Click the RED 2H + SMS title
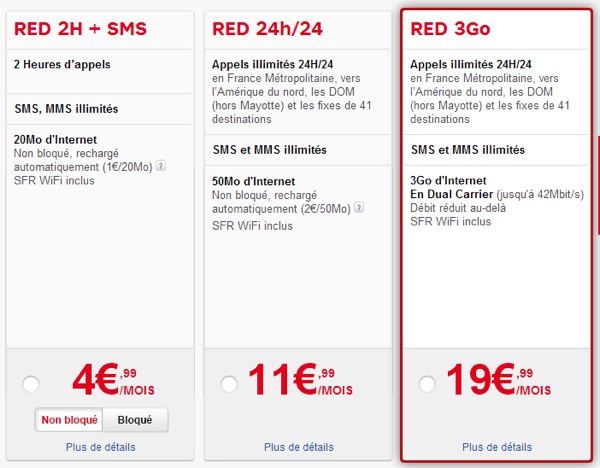The width and height of the screenshot is (600, 468). [x=80, y=29]
